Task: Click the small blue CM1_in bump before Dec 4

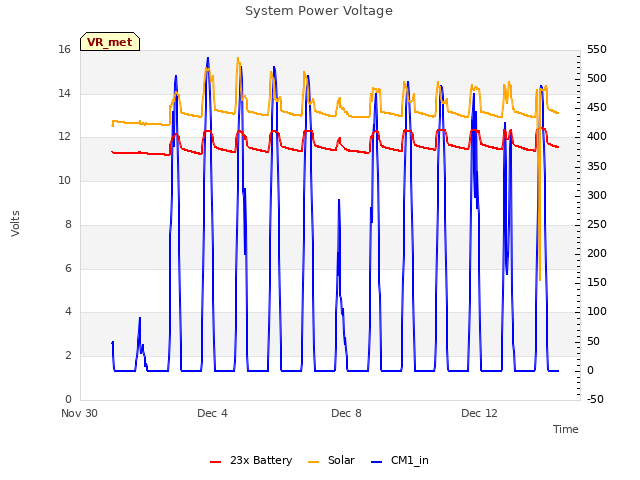Action: click(140, 318)
